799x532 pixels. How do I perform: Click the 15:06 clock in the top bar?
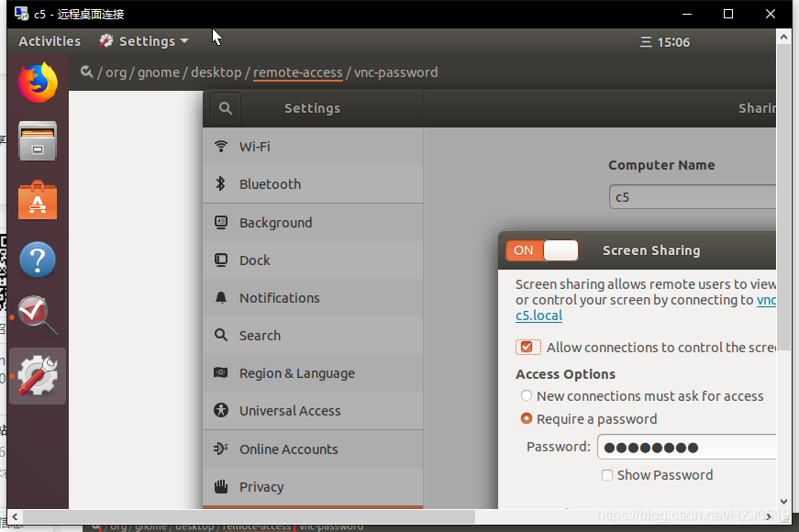click(673, 42)
